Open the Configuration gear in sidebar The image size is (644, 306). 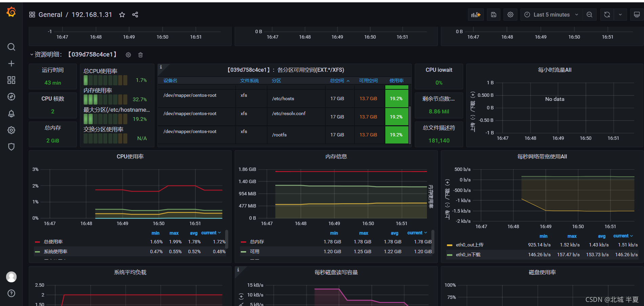tap(11, 130)
